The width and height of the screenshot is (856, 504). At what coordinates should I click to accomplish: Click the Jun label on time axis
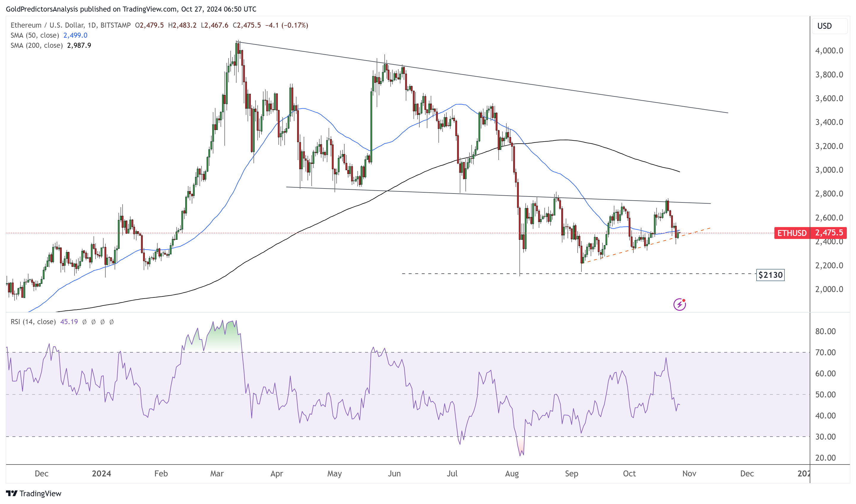click(x=394, y=473)
